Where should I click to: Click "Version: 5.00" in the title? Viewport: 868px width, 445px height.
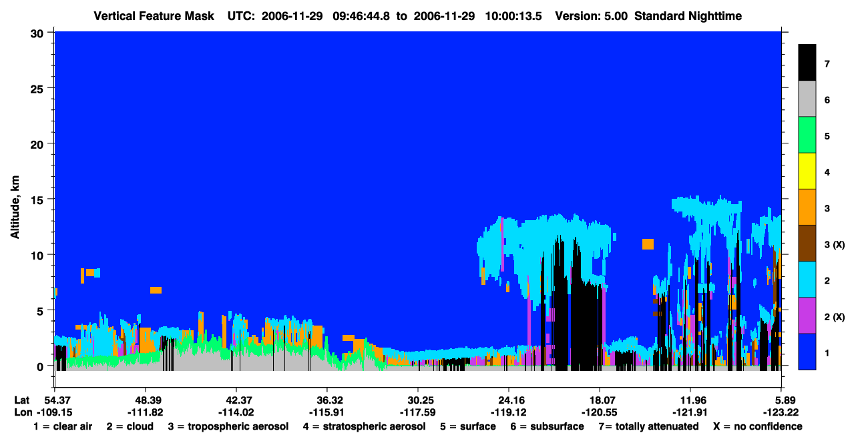click(592, 16)
